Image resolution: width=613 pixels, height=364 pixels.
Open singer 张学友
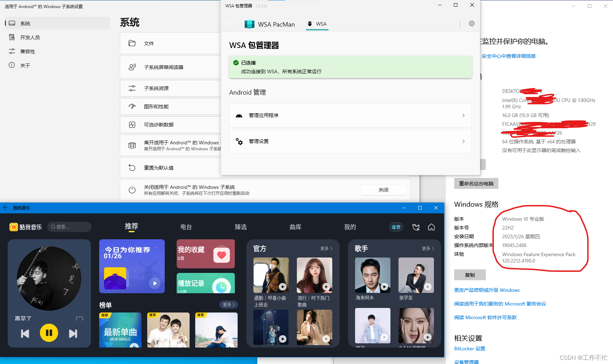416,275
